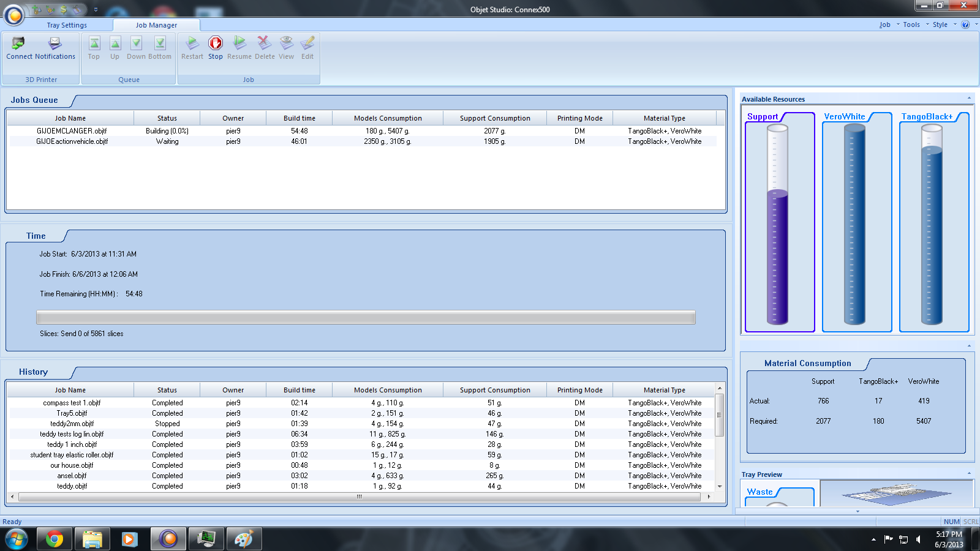Move job to Bottom of queue
Viewport: 980px width, 551px height.
[160, 48]
